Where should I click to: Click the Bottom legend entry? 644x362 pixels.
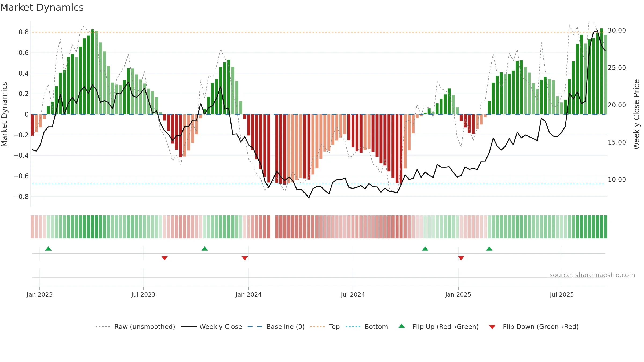coord(367,327)
